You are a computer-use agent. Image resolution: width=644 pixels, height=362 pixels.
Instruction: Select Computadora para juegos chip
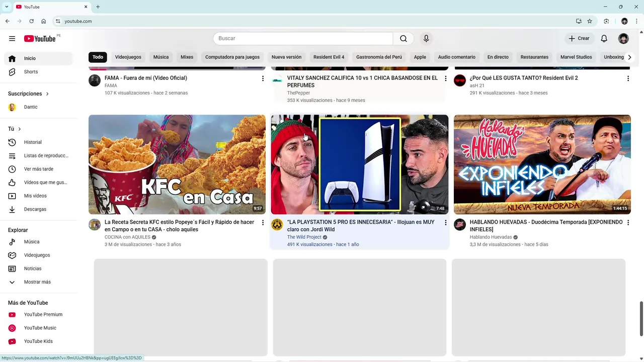(x=232, y=57)
